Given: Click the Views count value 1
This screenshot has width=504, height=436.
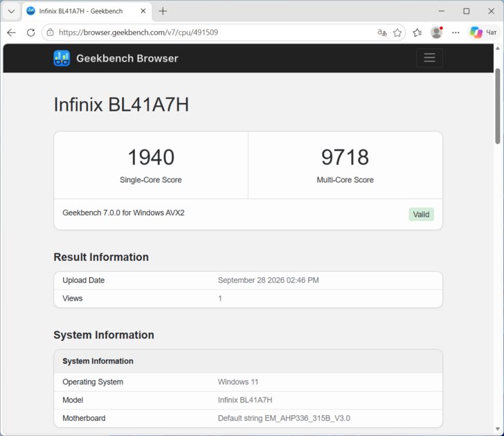Looking at the screenshot, I should [220, 298].
